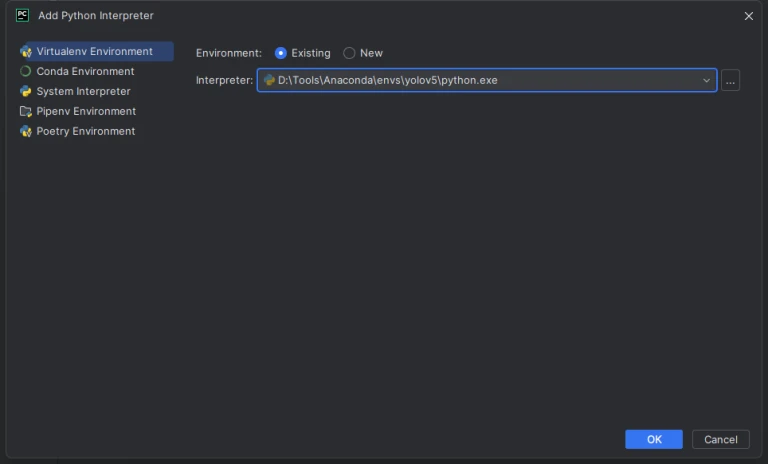Click the Pipenv Environment folder icon
This screenshot has width=768, height=464.
[25, 112]
